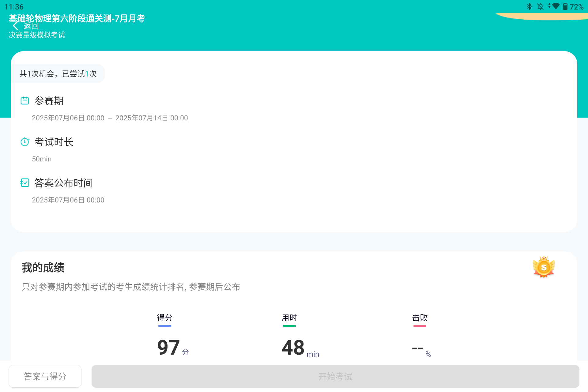
Task: Click the checklist icon beside 答案公布时间
Action: tap(25, 183)
